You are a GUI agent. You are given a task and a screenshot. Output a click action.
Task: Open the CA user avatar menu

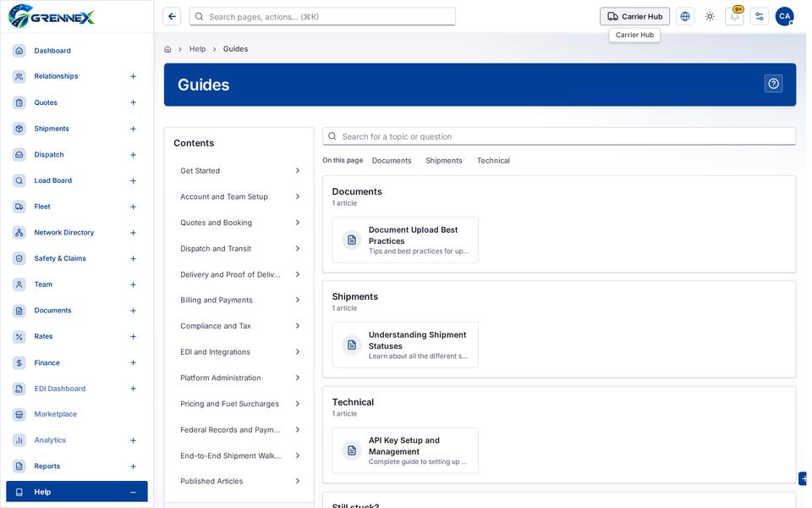click(x=785, y=17)
